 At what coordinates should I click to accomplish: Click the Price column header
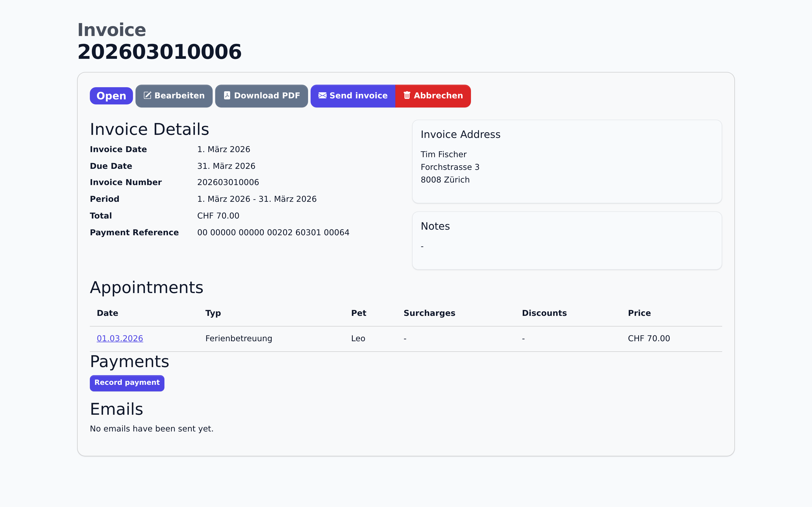pos(639,313)
